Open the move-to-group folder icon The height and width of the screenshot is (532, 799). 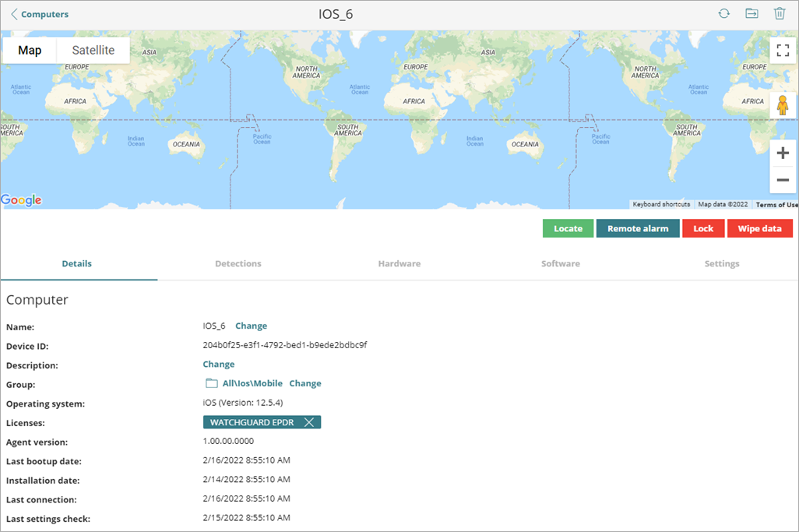click(x=751, y=13)
